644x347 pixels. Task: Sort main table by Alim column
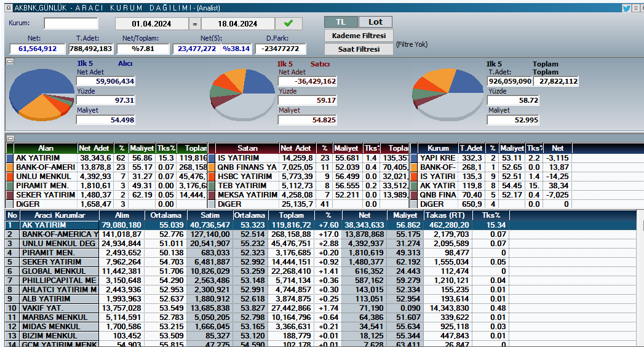click(x=122, y=215)
